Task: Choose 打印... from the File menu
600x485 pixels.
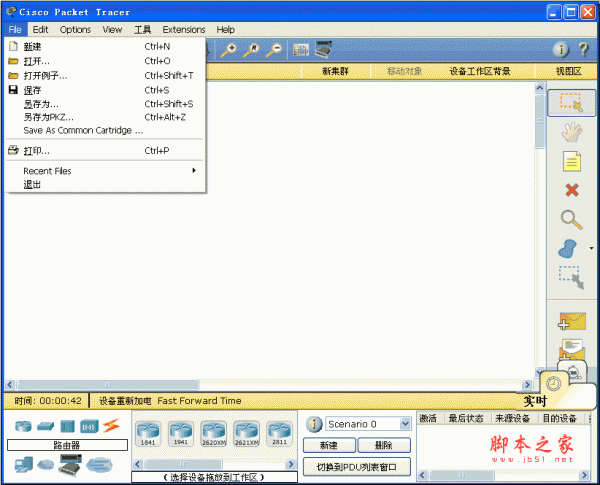Action: [105, 150]
